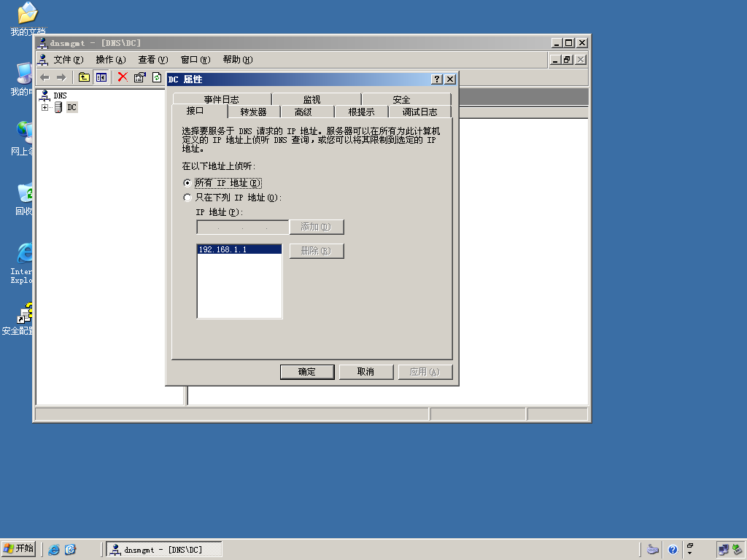The height and width of the screenshot is (560, 747).
Task: Click the 删除 button
Action: tap(317, 251)
